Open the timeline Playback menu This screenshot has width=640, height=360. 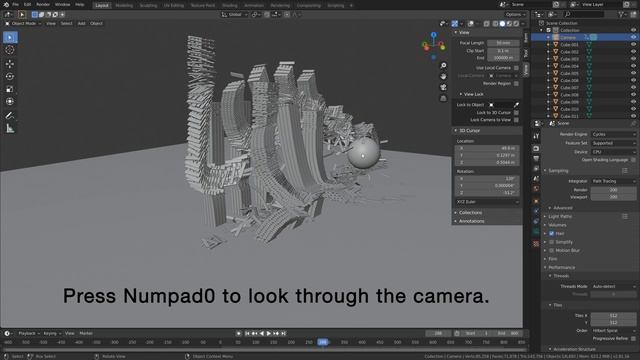(x=28, y=333)
